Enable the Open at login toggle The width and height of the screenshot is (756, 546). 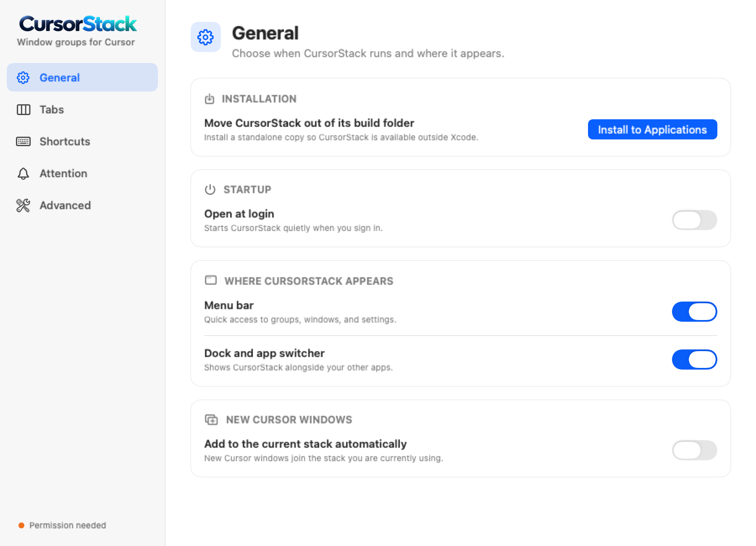coord(695,220)
